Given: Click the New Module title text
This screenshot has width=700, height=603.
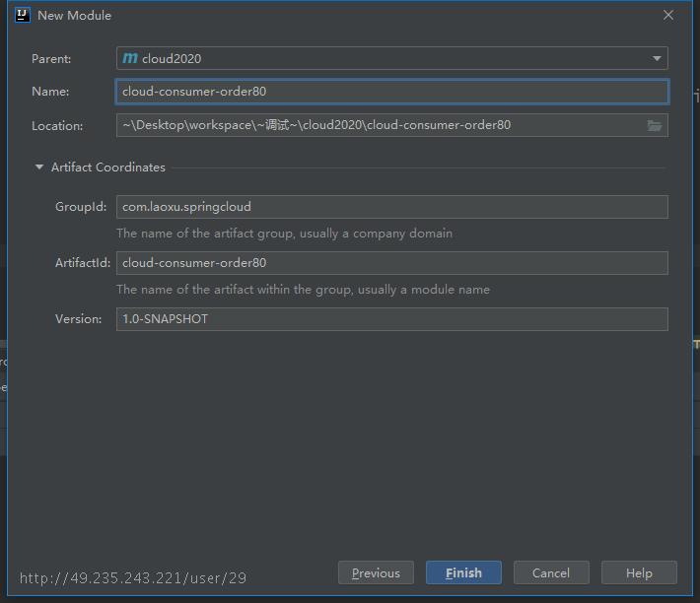Looking at the screenshot, I should [75, 16].
